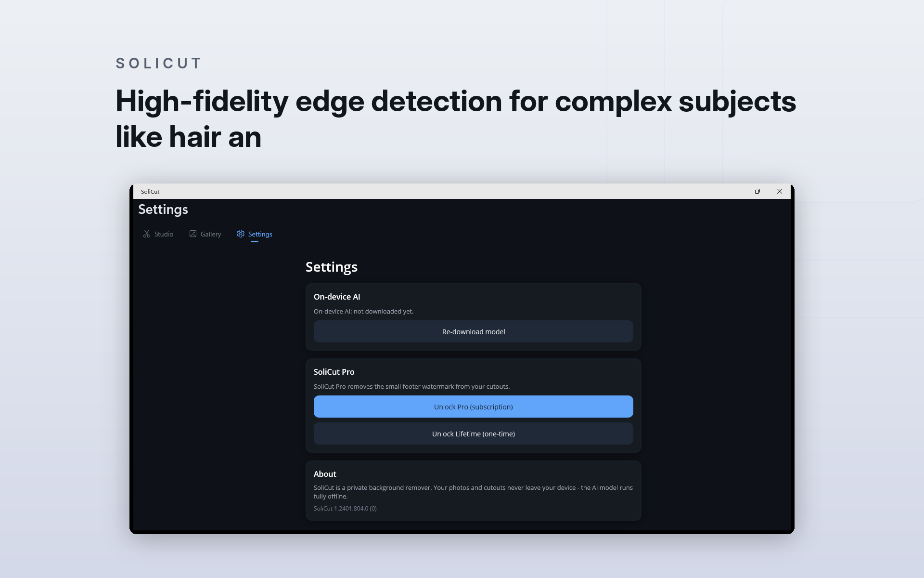Select the Settings tab label

260,234
